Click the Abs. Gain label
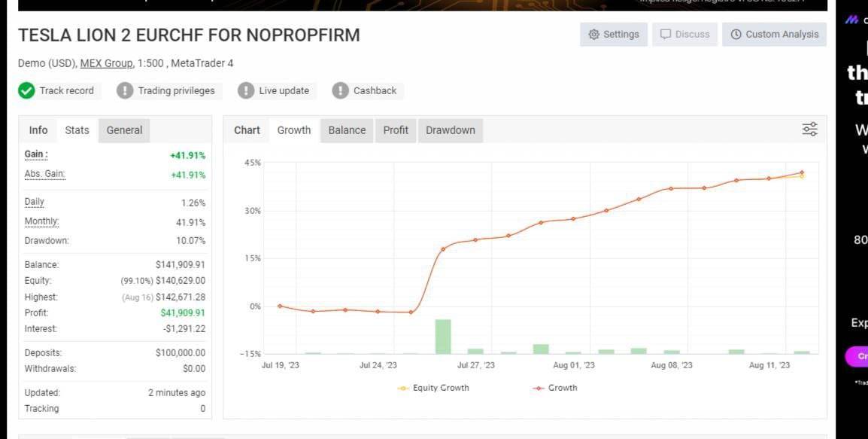Image resolution: width=868 pixels, height=439 pixels. click(44, 174)
